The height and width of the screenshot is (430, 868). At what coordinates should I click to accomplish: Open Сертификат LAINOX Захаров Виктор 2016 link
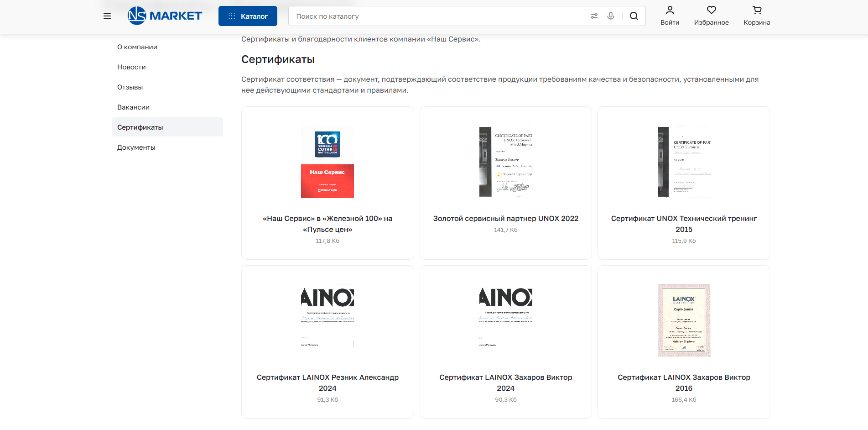(x=684, y=383)
